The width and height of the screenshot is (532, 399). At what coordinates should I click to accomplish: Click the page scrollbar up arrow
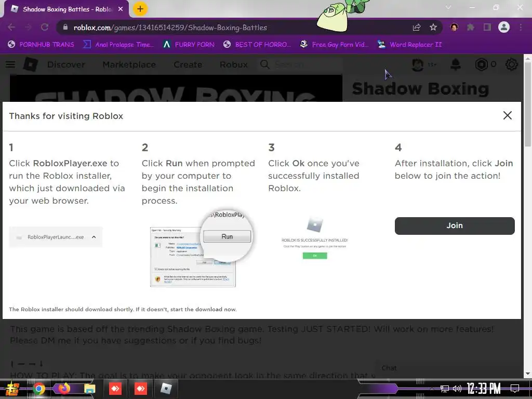click(x=528, y=58)
